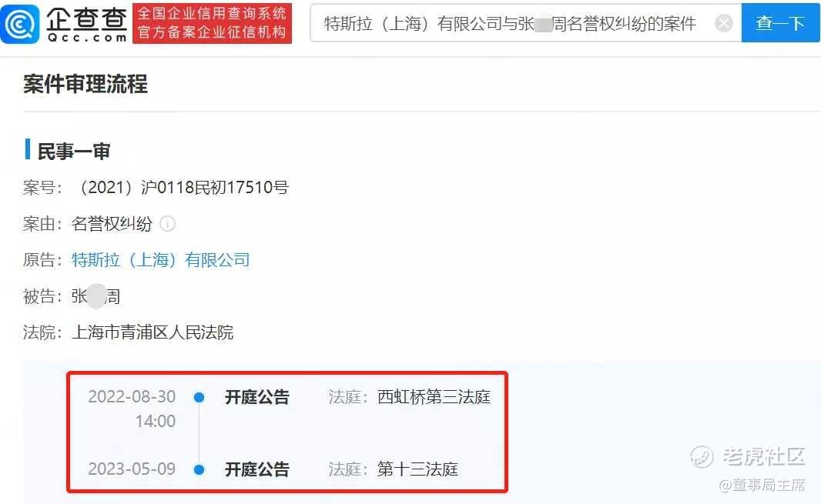Click the 企查查 Qcc.com wordmark
Viewport: 821px width, 504px height.
pos(86,24)
